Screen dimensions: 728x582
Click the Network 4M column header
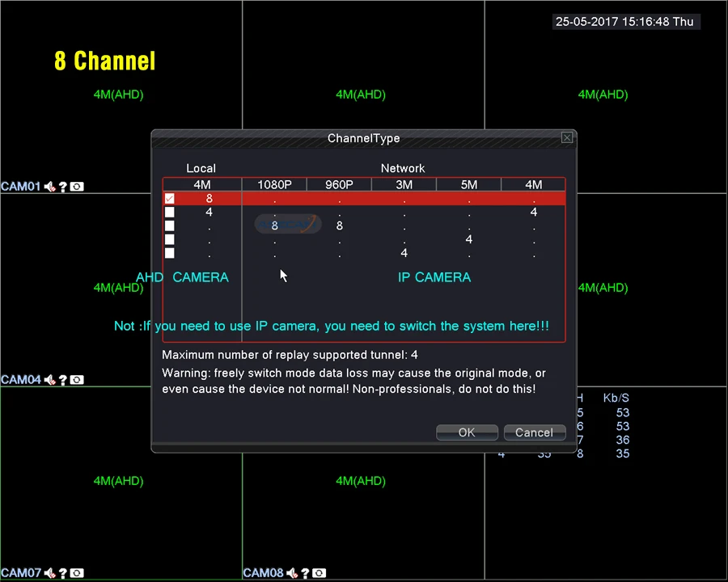534,184
